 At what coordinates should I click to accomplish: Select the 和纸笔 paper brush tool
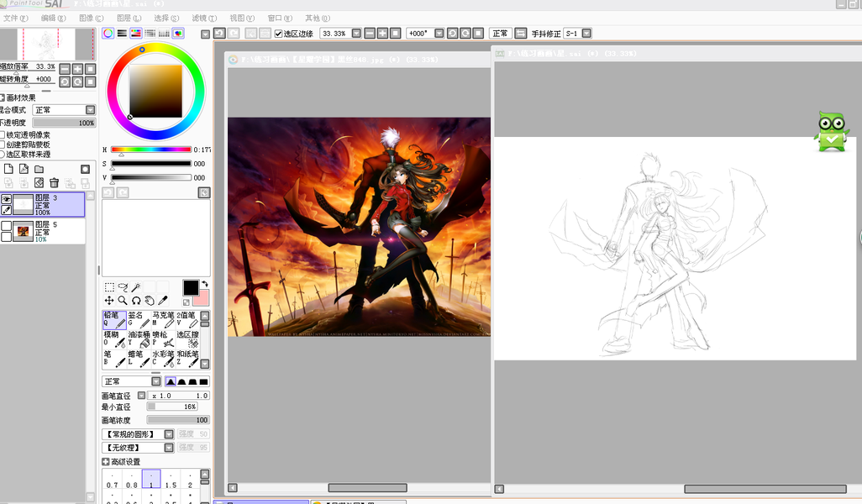pos(187,359)
